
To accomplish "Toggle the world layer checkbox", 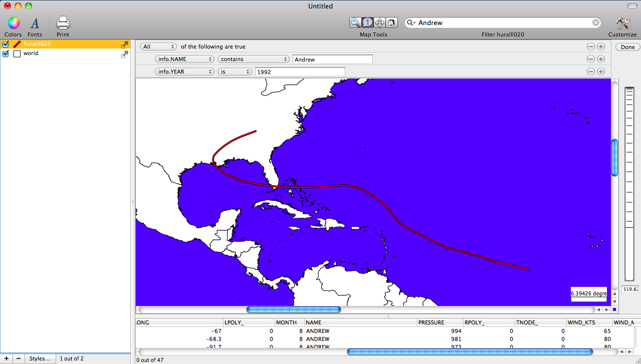I will coord(6,54).
